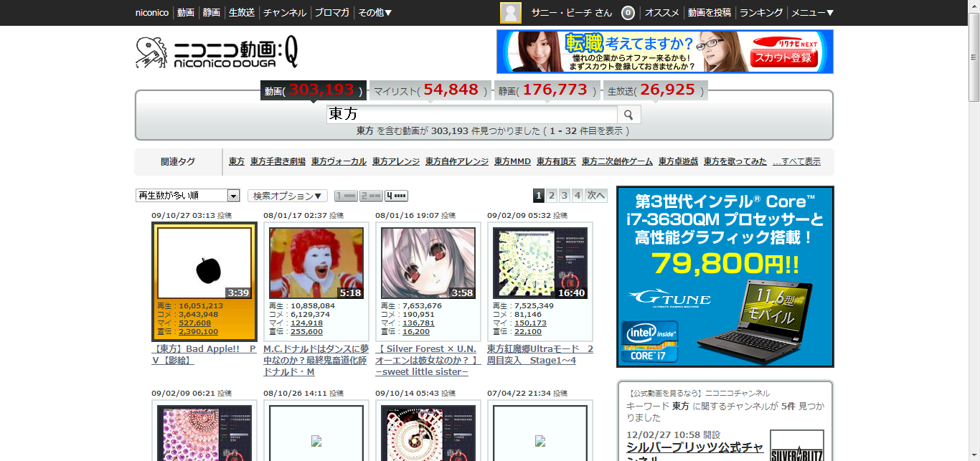Select the 生放送 results tab
Viewport: 980px width, 461px height.
[x=653, y=91]
